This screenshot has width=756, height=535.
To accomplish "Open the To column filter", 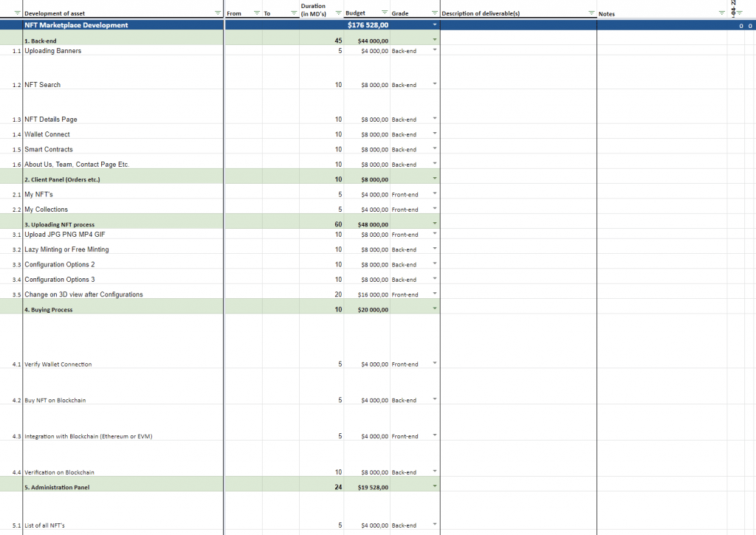I will coord(294,13).
